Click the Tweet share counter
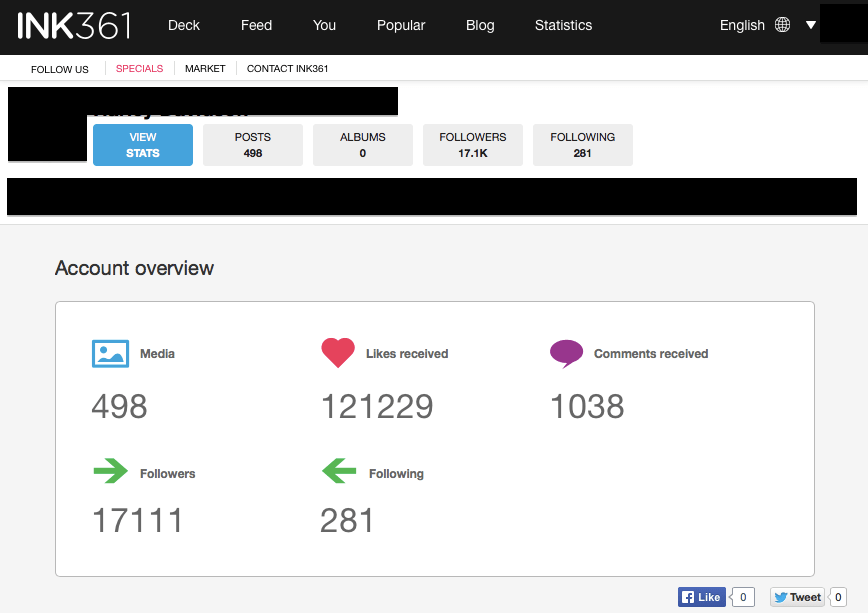 coord(838,596)
